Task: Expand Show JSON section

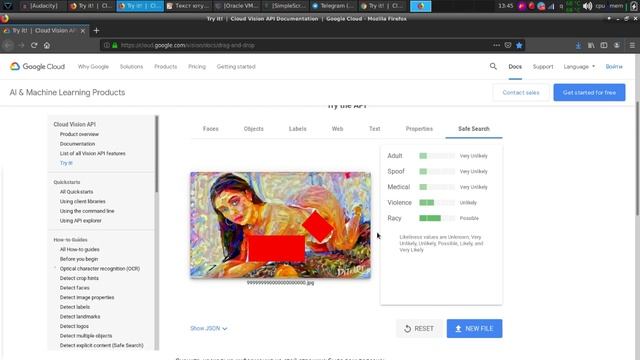Action: pyautogui.click(x=209, y=328)
